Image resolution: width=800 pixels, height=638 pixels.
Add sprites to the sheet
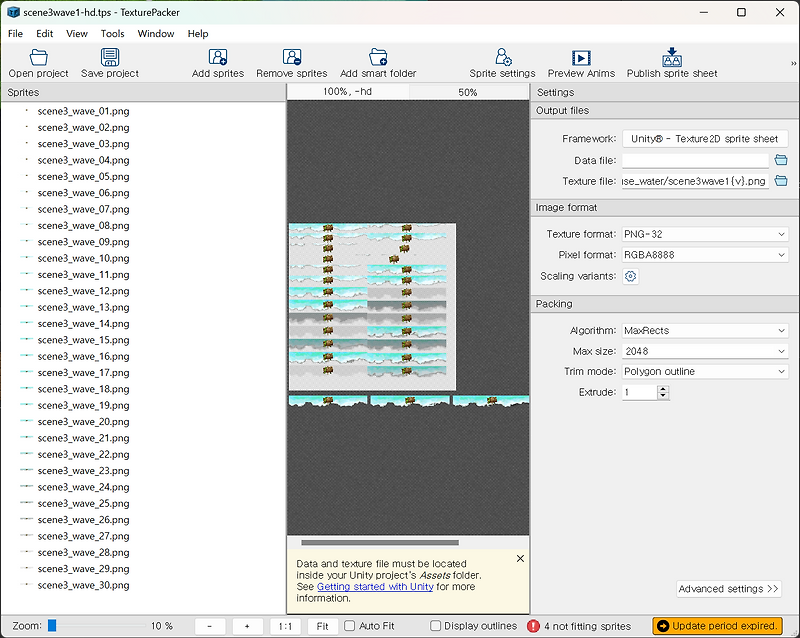218,61
